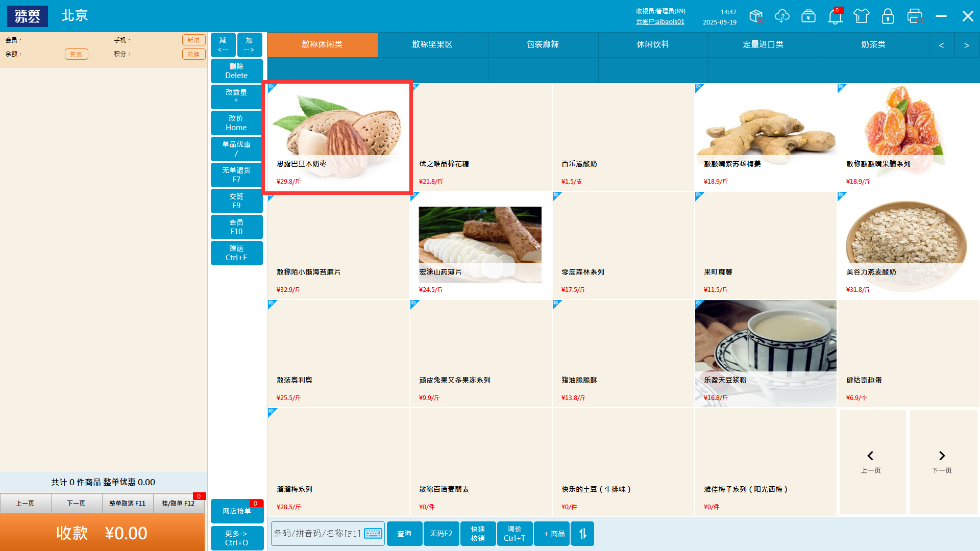The width and height of the screenshot is (980, 551).
Task: Click cart list 下一页 button
Action: point(77,504)
